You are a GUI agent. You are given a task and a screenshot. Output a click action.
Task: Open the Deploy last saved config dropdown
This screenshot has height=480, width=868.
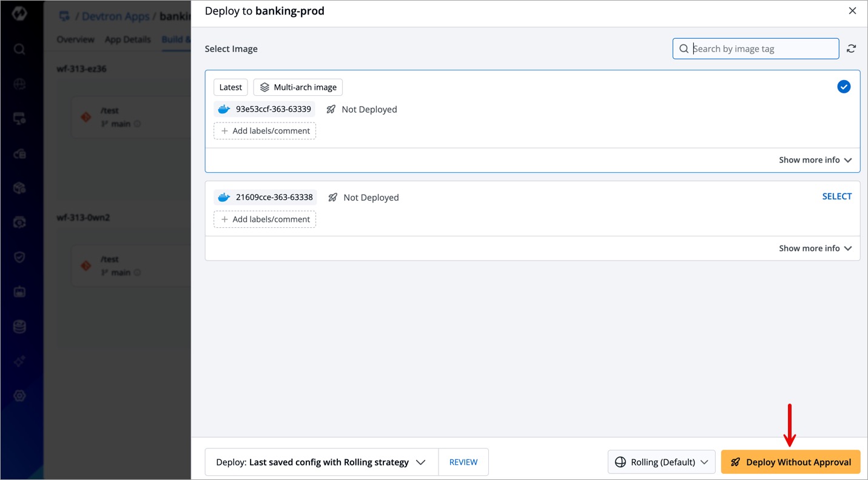(x=321, y=462)
